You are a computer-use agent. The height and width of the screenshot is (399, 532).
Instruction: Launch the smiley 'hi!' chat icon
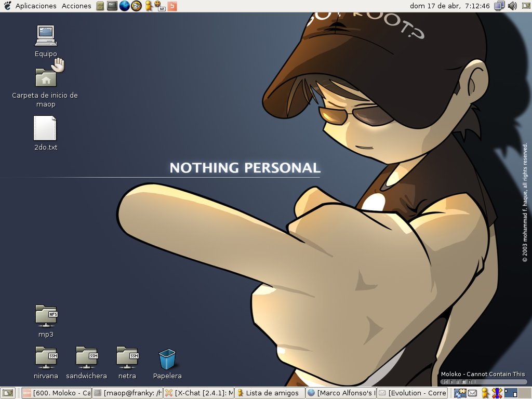point(159,6)
